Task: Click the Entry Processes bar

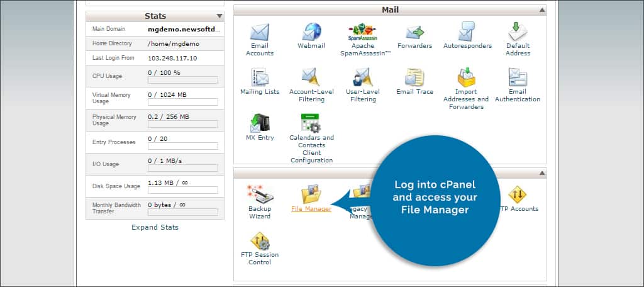Action: (x=183, y=146)
